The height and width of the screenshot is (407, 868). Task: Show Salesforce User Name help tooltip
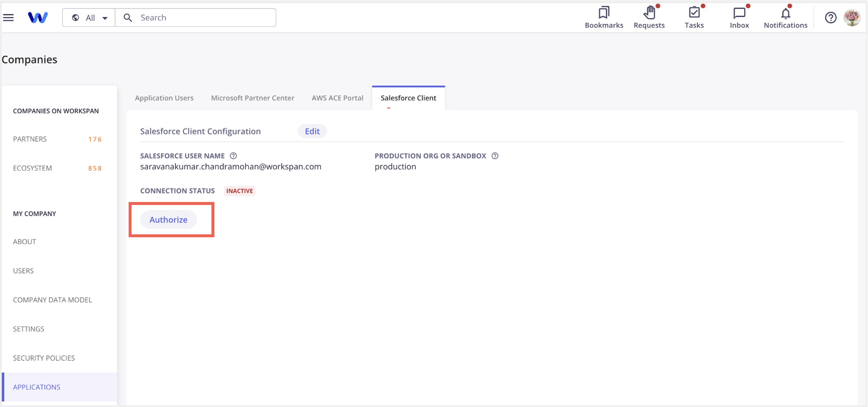233,156
